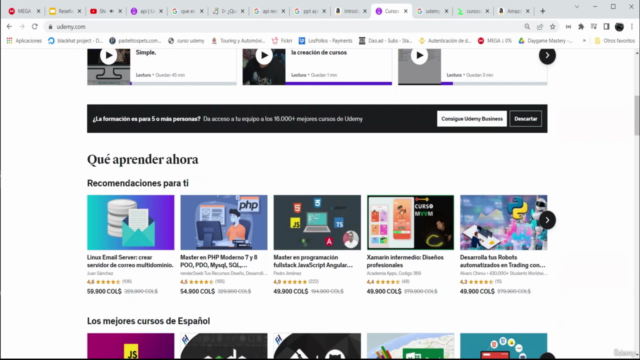640x360 pixels.
Task: Click the '59.900 COL$' price
Action: point(104,291)
